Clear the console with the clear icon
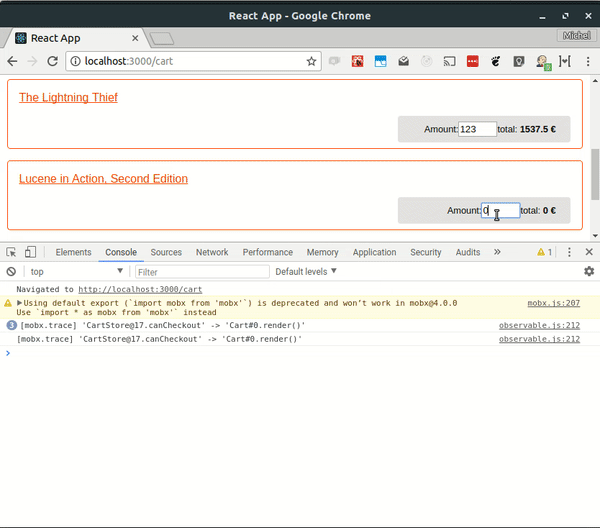This screenshot has width=600, height=528. (x=11, y=272)
